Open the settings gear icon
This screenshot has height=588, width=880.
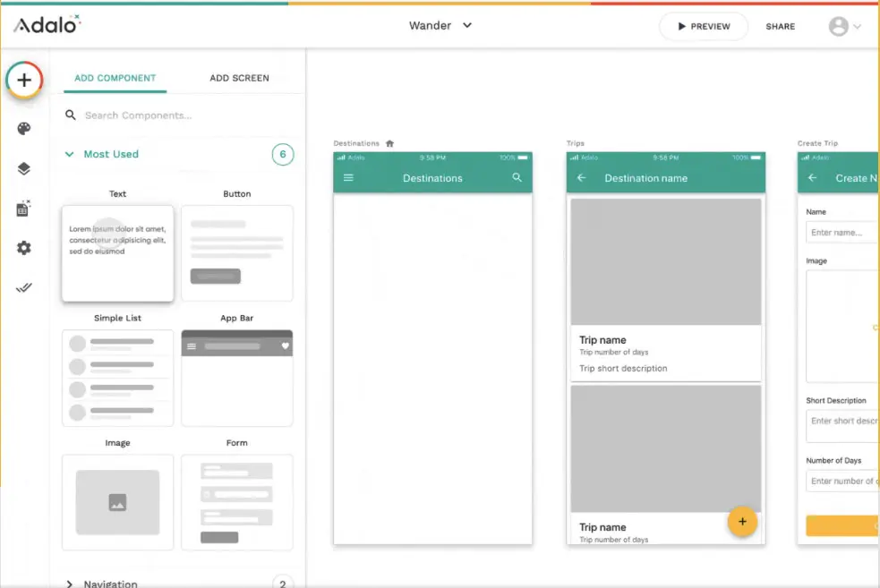coord(23,248)
